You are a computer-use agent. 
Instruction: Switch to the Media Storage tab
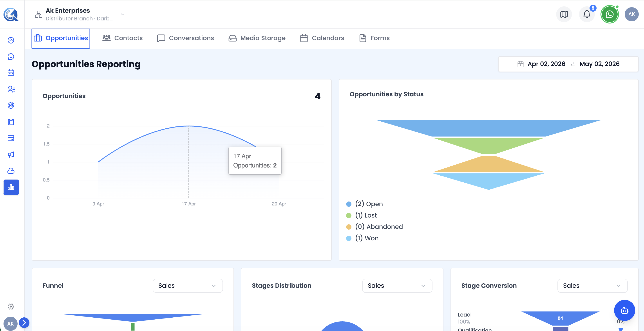tap(257, 38)
